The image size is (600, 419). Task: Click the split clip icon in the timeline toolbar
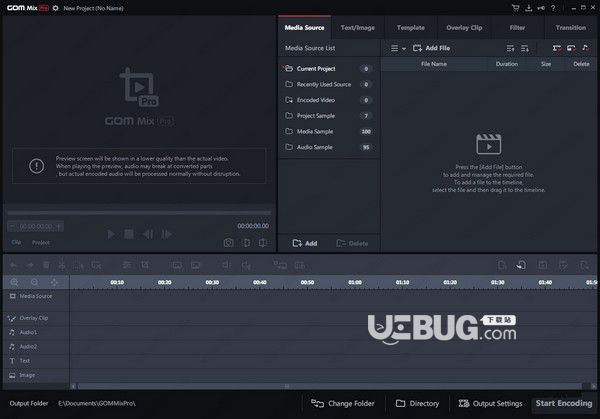click(x=62, y=265)
